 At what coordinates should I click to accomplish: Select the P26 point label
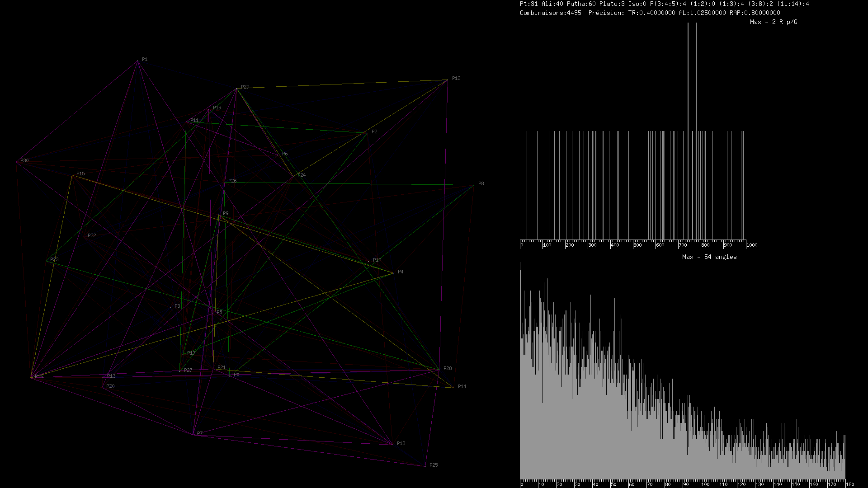(232, 181)
